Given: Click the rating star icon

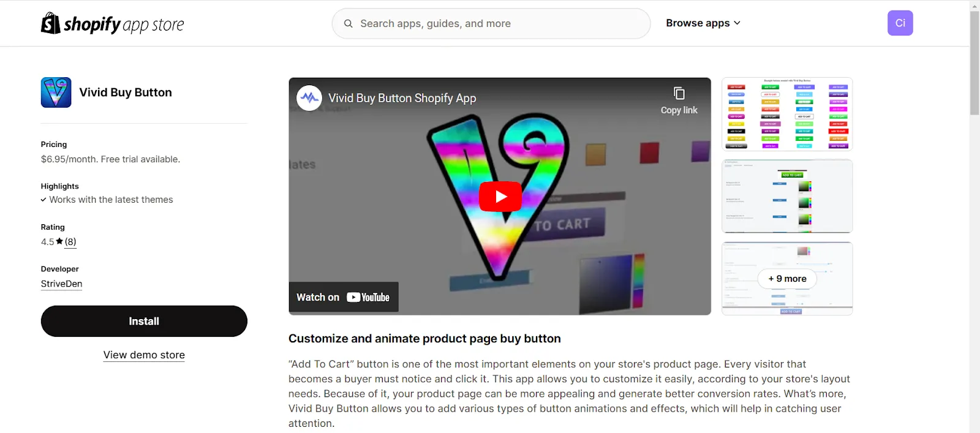Looking at the screenshot, I should coord(59,241).
